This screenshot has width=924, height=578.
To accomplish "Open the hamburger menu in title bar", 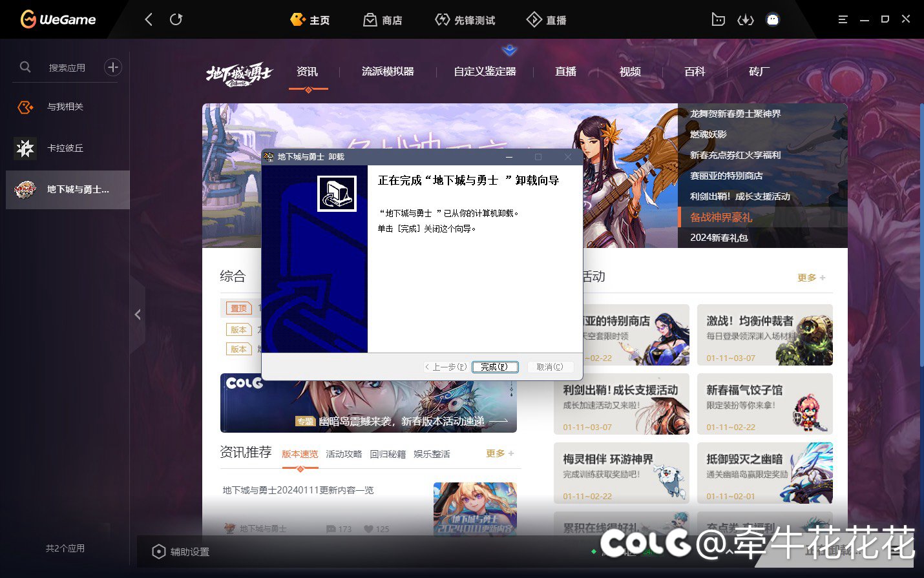I will click(843, 19).
